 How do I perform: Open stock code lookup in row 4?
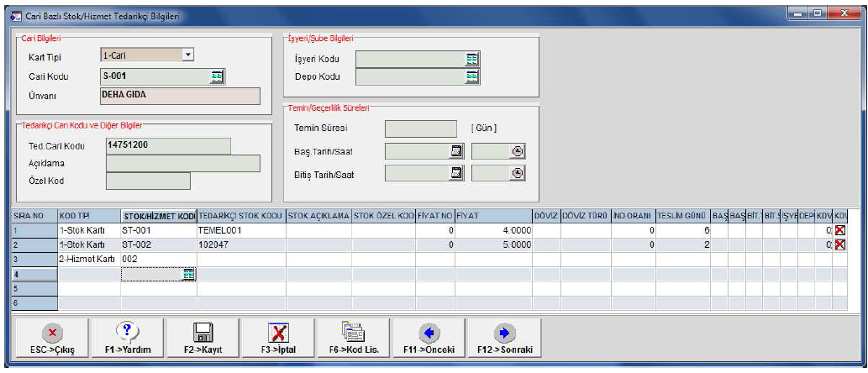coord(189,274)
